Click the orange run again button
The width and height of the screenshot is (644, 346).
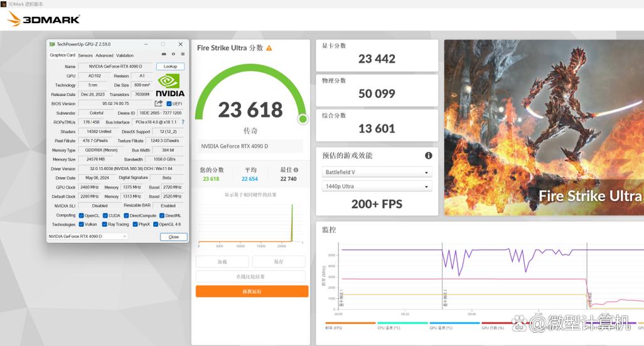point(252,291)
